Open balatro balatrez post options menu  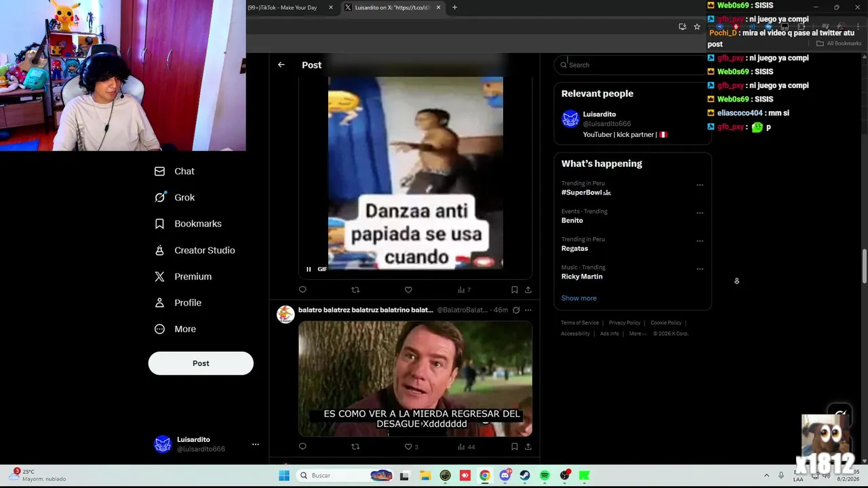pyautogui.click(x=528, y=310)
